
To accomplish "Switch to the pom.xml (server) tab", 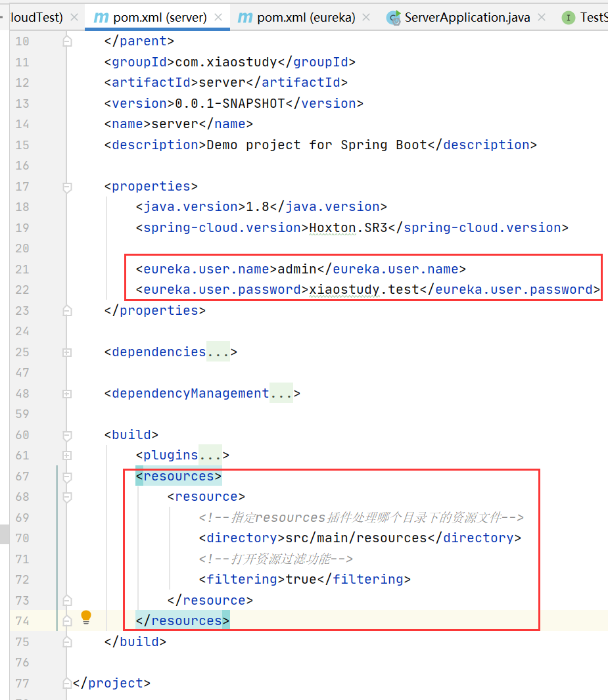I will [x=157, y=17].
